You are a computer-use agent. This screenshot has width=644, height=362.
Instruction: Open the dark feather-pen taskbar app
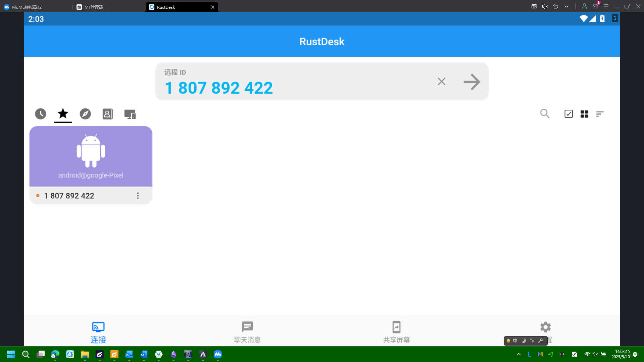pyautogui.click(x=100, y=354)
